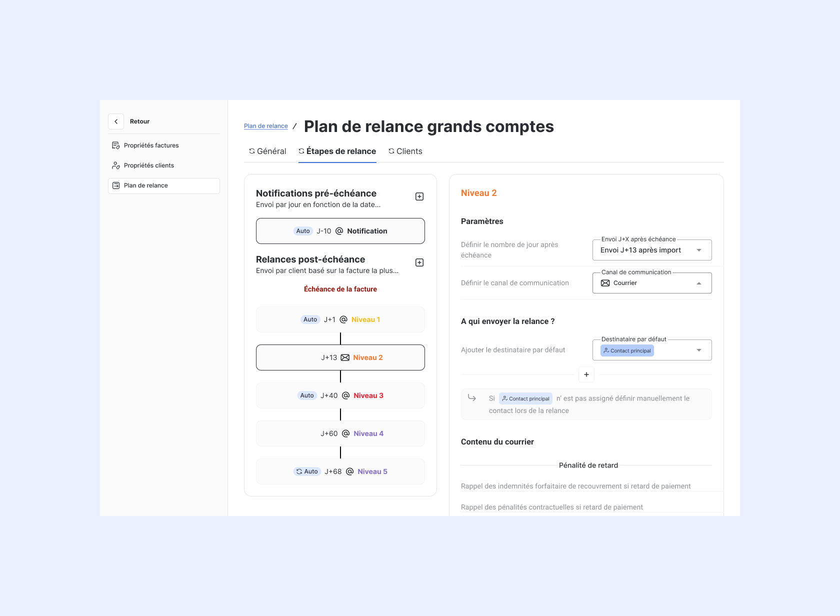Add a post-échéance relance with plus icon

(419, 262)
